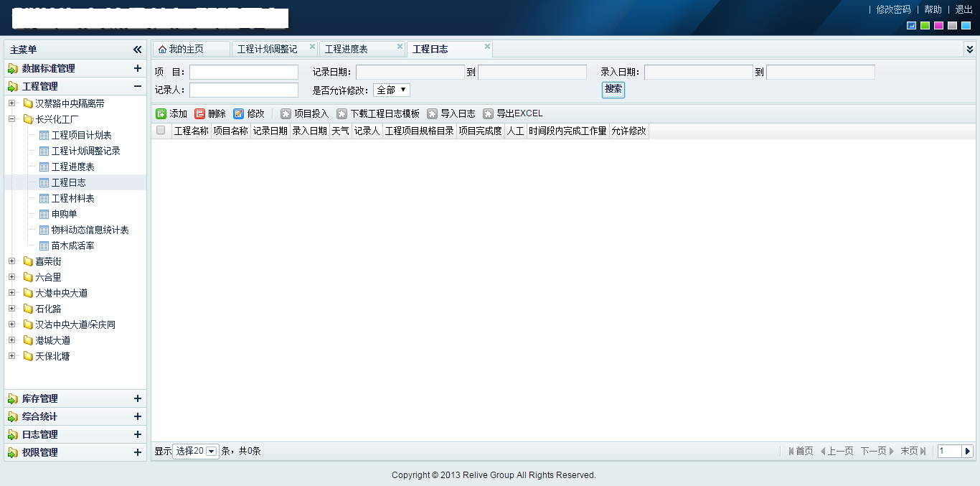Toggle the select-all checkbox in table header
The image size is (980, 486).
pos(161,131)
